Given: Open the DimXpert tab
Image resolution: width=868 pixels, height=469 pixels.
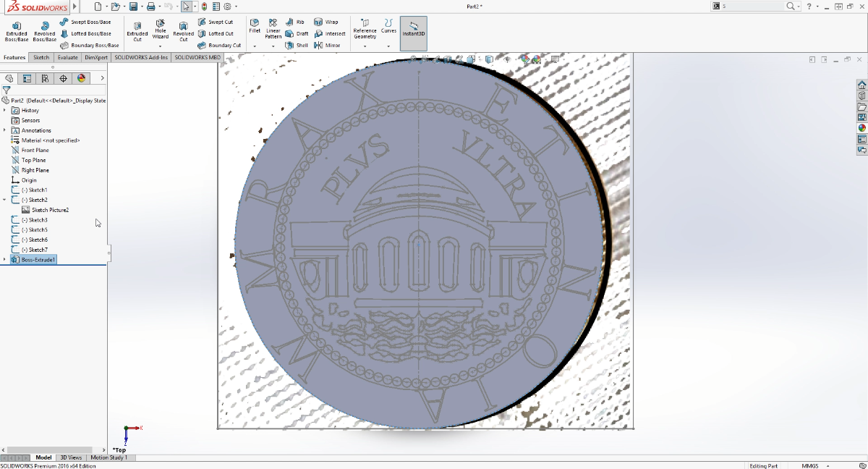Looking at the screenshot, I should click(x=95, y=57).
